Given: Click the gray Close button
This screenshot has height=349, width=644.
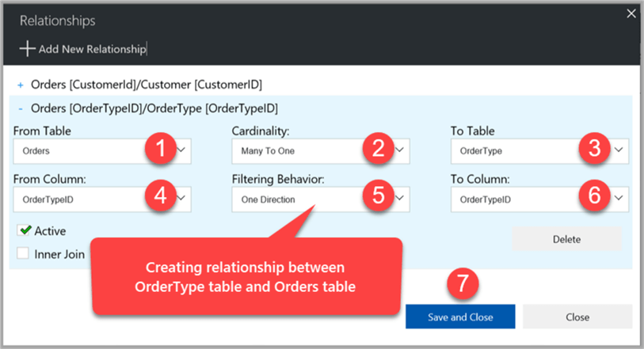Looking at the screenshot, I should tap(577, 317).
